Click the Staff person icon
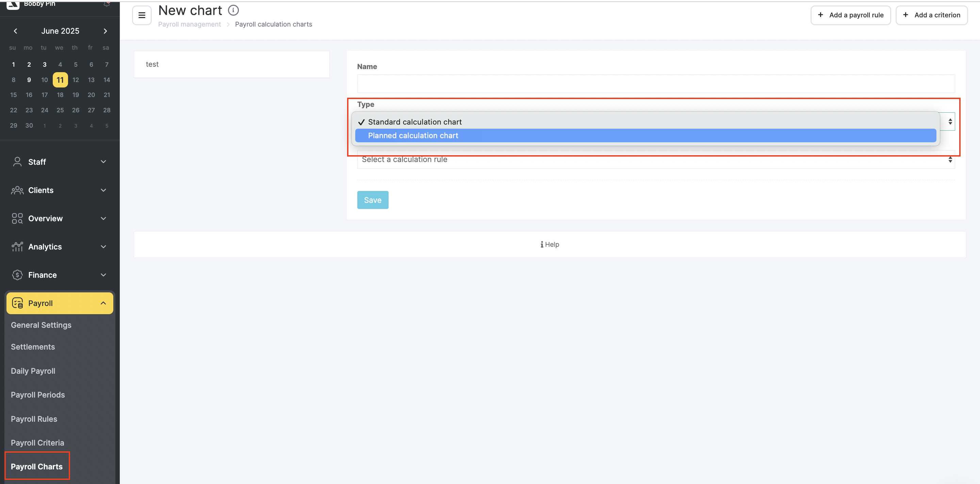This screenshot has width=980, height=484. [17, 162]
